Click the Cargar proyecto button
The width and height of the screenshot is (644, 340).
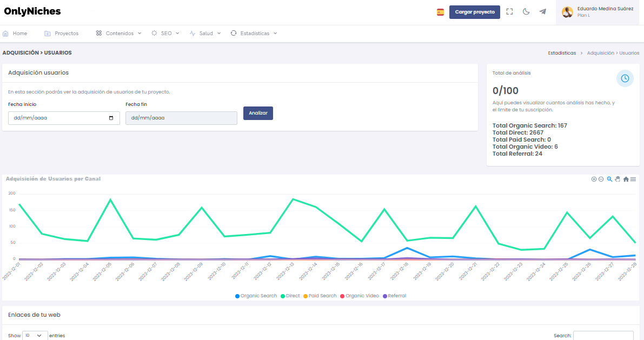pos(474,12)
